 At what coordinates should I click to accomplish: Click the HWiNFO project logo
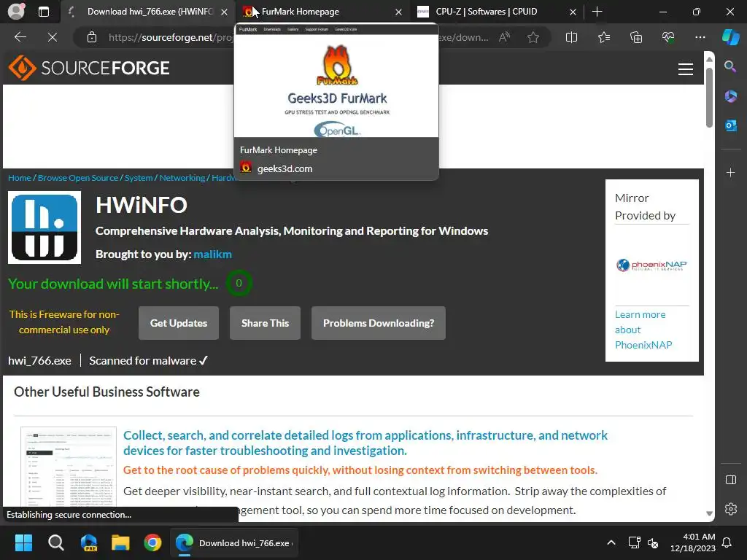click(x=44, y=227)
